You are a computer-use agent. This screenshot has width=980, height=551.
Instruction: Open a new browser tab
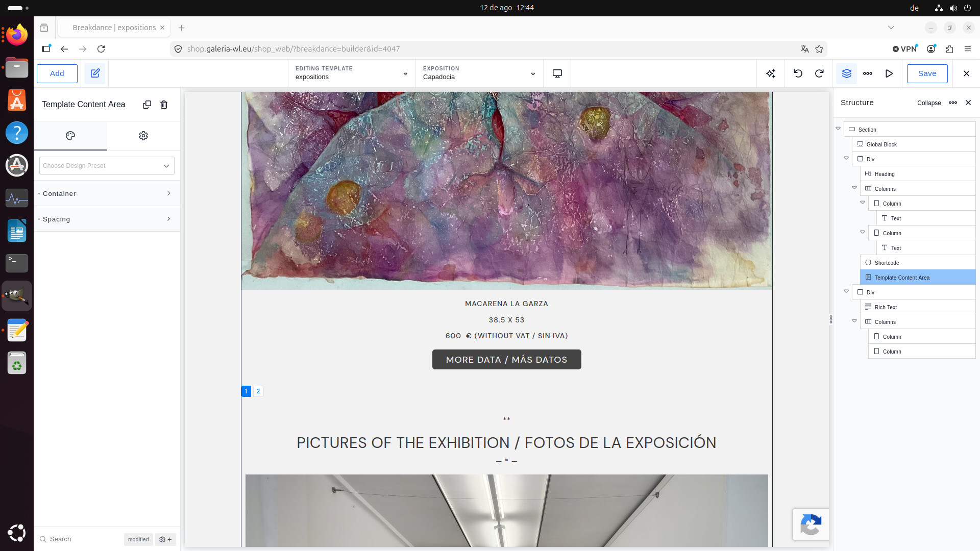(181, 28)
